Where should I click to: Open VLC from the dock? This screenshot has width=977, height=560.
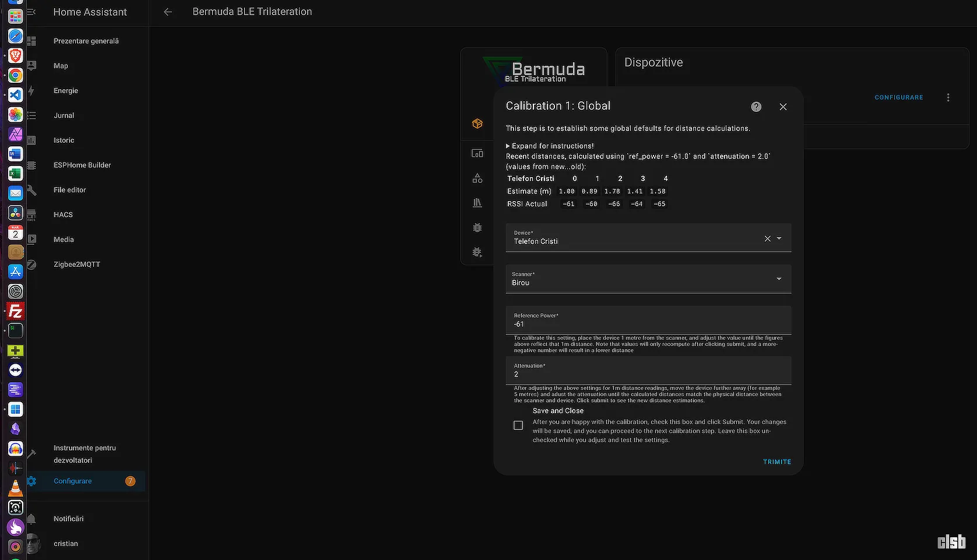tap(16, 488)
